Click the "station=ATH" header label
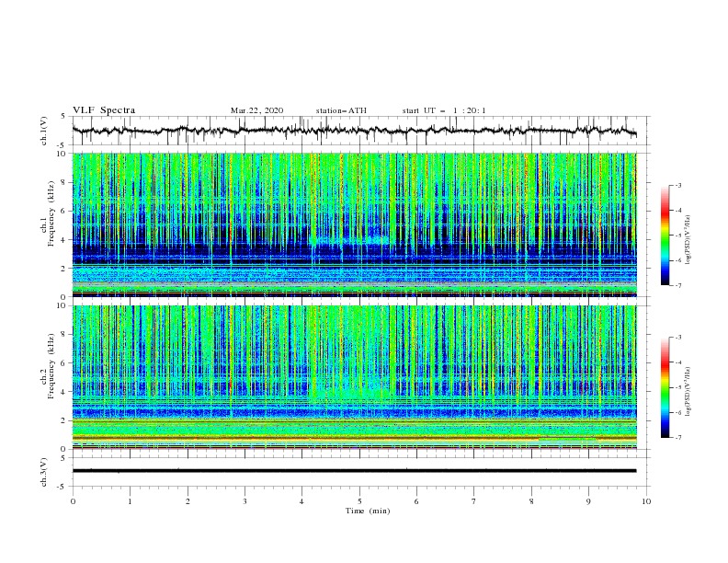728x563 pixels. 341,110
